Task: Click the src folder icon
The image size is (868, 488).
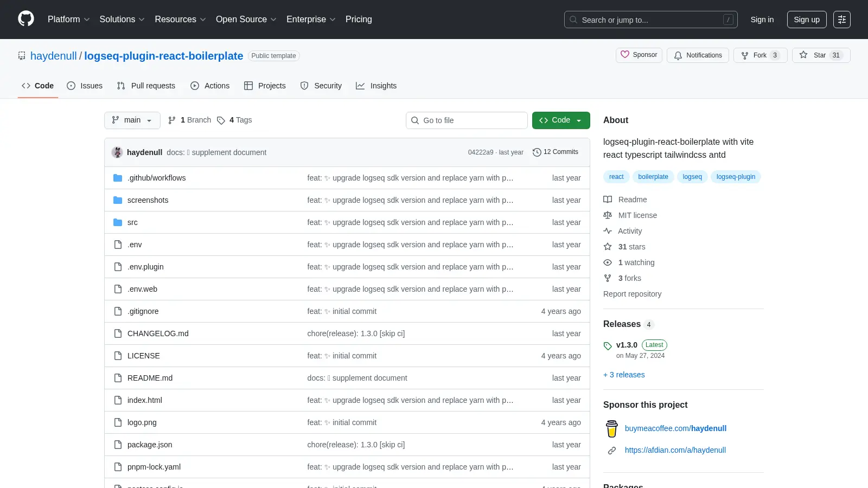Action: click(118, 222)
